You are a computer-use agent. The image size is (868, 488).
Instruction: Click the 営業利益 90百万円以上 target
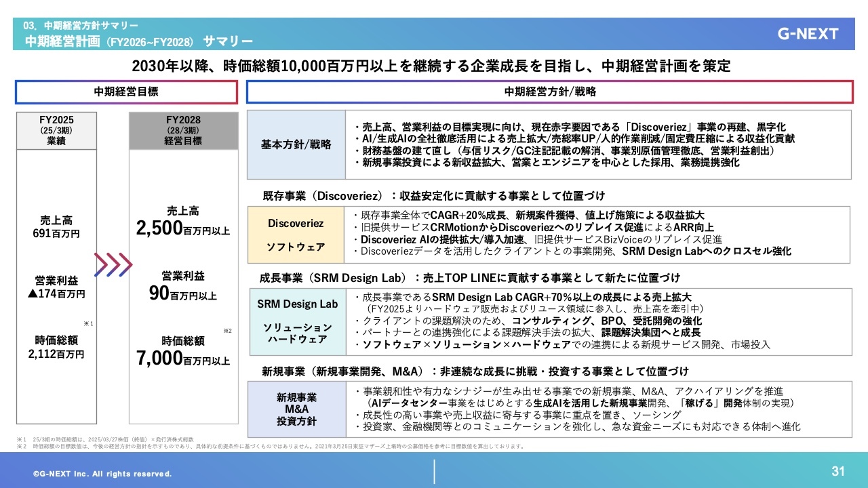click(183, 287)
